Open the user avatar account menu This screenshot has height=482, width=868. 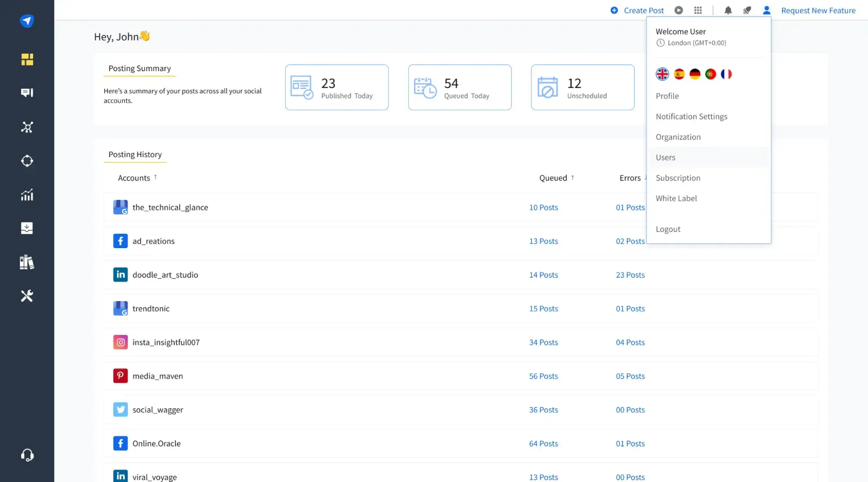point(766,10)
